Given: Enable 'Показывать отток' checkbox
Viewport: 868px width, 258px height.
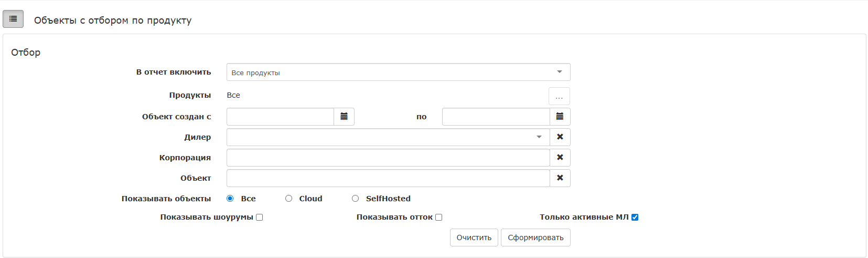Looking at the screenshot, I should (439, 218).
